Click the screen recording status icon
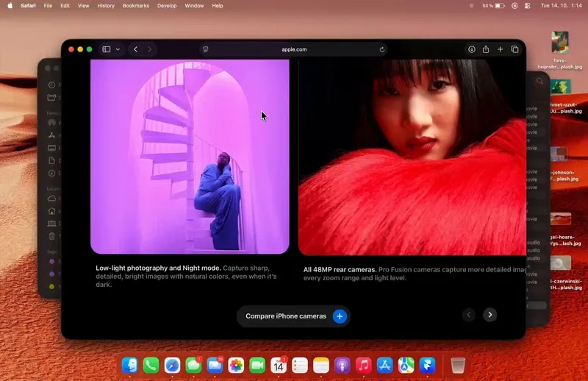The image size is (588, 381). [x=514, y=6]
